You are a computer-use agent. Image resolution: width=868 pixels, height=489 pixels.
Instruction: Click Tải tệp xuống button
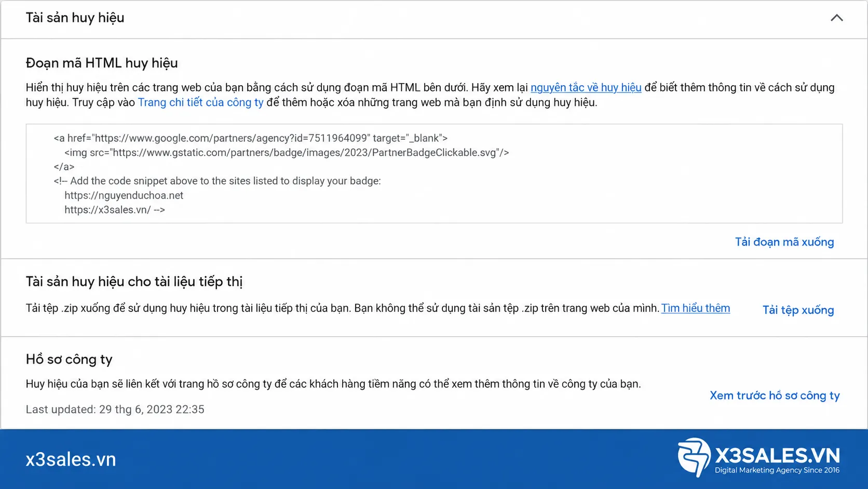pyautogui.click(x=798, y=310)
